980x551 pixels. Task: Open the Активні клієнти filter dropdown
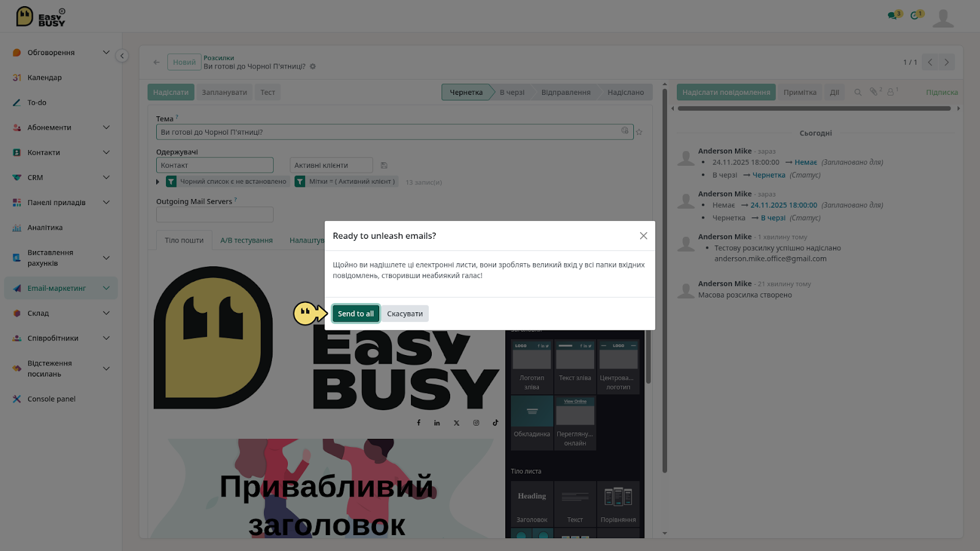tap(331, 165)
